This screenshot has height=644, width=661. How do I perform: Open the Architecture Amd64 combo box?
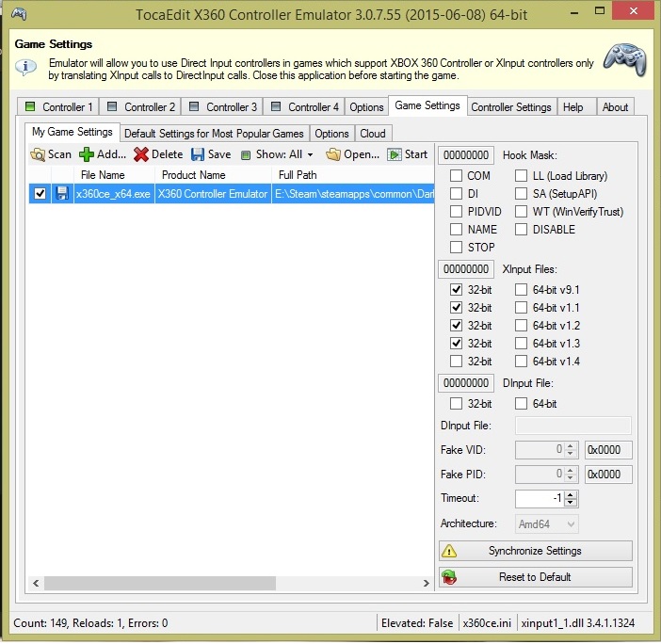point(546,524)
